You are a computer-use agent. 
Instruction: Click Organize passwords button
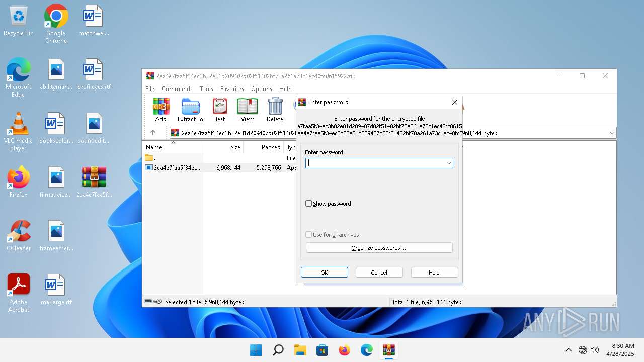(x=379, y=248)
